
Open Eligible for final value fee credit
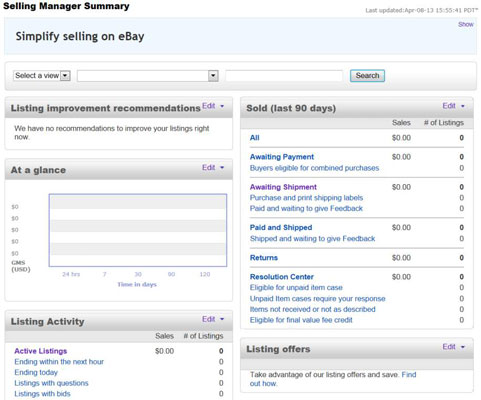click(x=301, y=320)
